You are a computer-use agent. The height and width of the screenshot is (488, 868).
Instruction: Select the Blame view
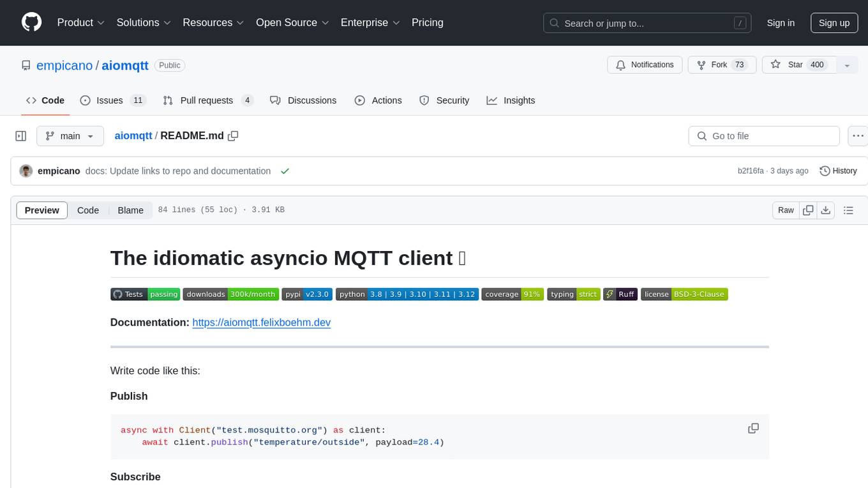coord(130,210)
